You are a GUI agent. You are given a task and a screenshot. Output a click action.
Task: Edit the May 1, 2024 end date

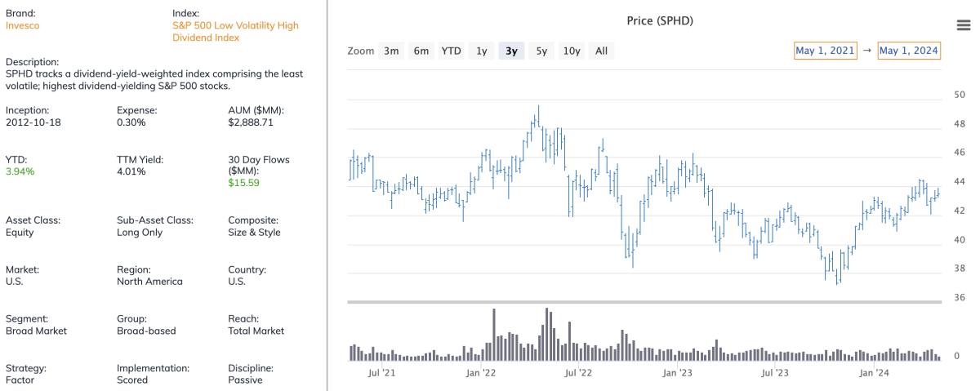909,51
